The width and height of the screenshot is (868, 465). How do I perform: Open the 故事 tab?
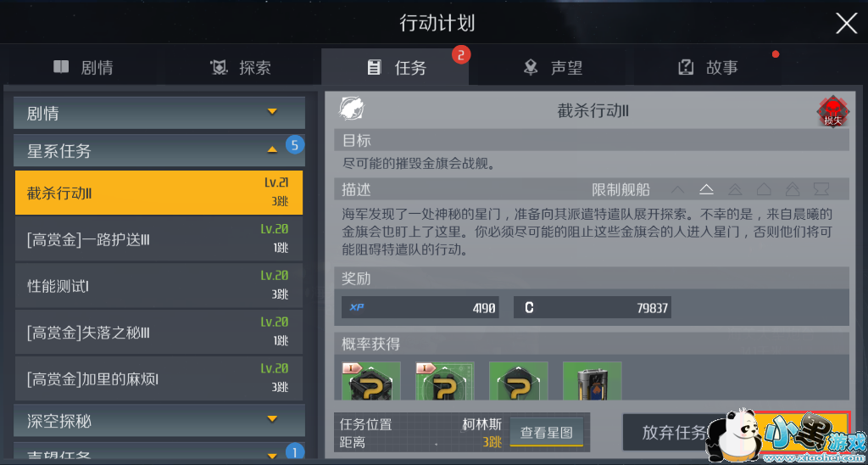(708, 68)
